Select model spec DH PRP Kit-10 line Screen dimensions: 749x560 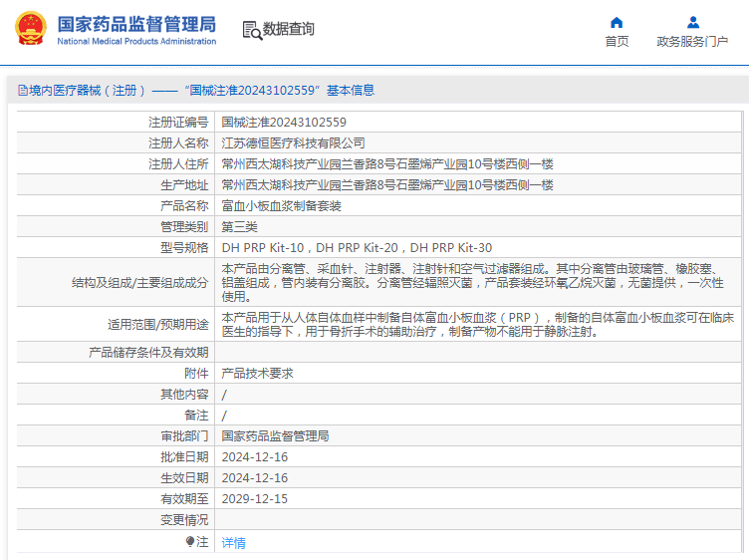click(357, 248)
